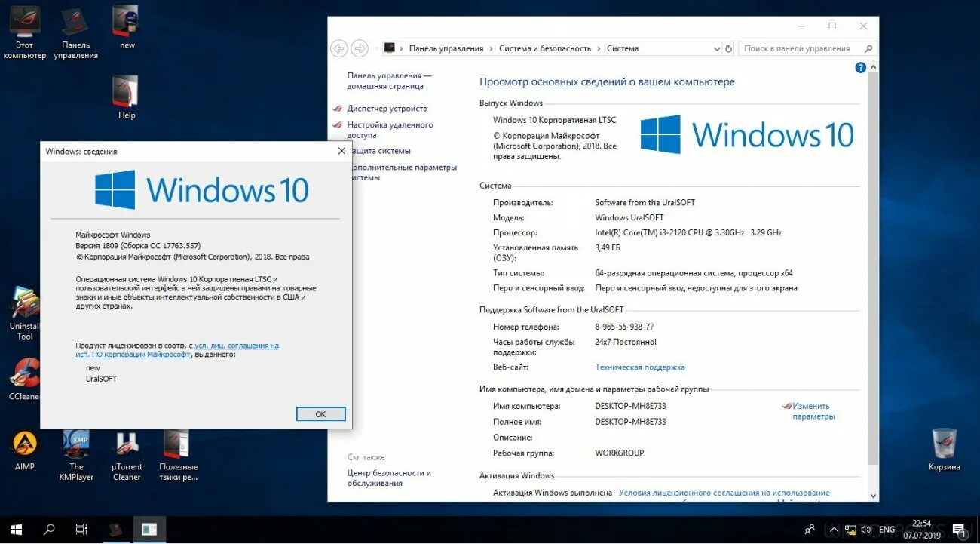Viewport: 980px width, 544px height.
Task: Open Task View on the taskbar
Action: [x=82, y=530]
